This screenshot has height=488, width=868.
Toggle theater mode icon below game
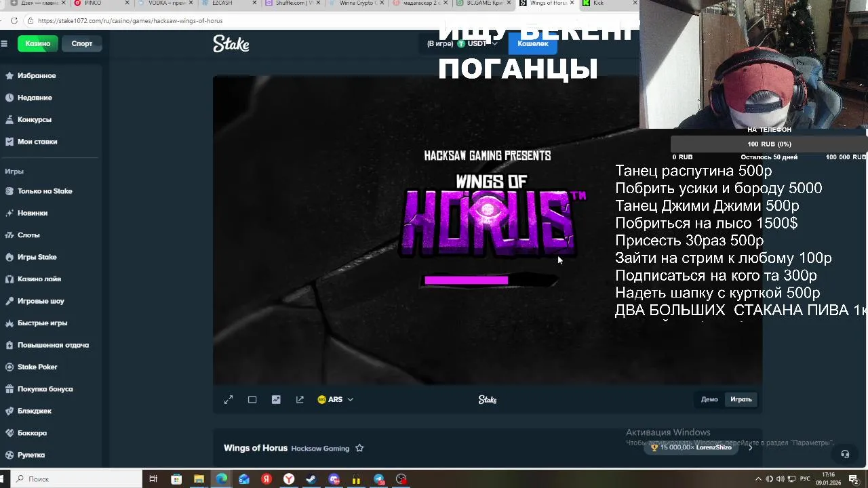click(252, 400)
